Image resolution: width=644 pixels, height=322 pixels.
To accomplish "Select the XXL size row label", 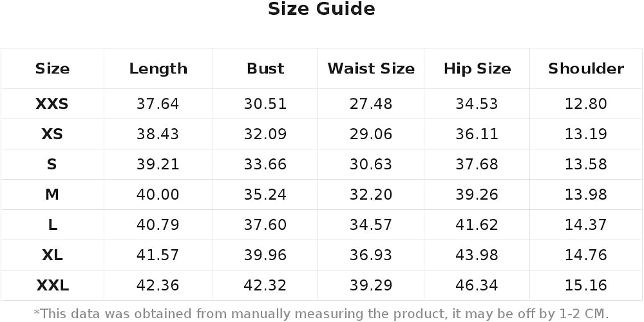I will (x=52, y=285).
